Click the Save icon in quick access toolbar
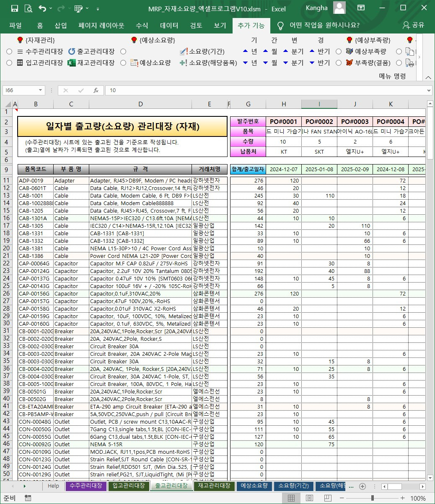Viewport: 435px width, 504px height. [x=14, y=8]
